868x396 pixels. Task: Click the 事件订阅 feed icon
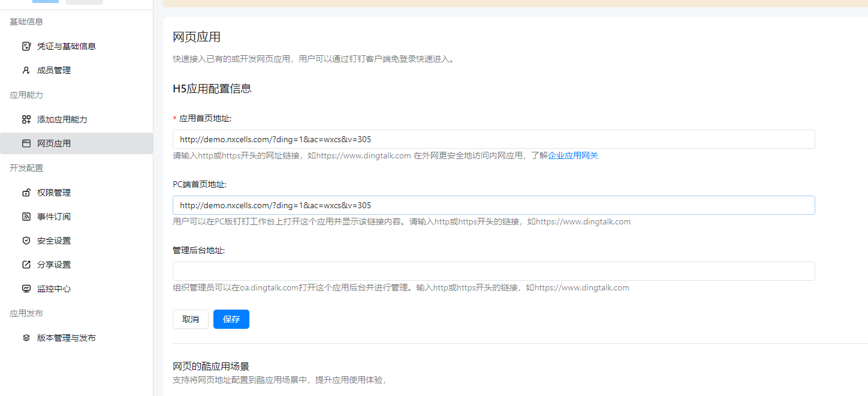(26, 217)
